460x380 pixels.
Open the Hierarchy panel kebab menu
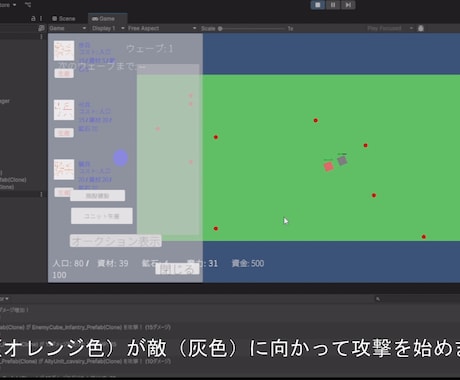click(41, 19)
